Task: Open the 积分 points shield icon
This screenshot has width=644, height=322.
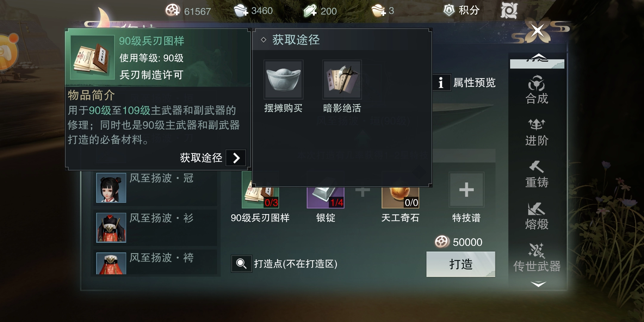Action: coord(449,10)
